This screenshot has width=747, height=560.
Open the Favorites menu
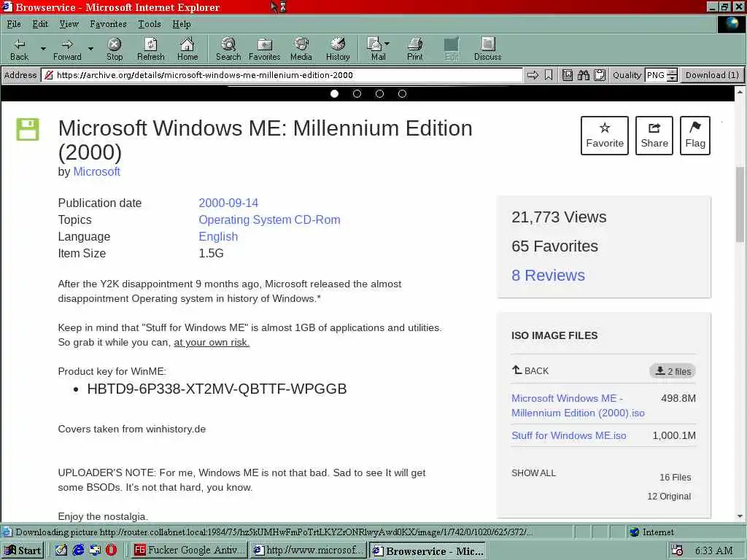[108, 24]
